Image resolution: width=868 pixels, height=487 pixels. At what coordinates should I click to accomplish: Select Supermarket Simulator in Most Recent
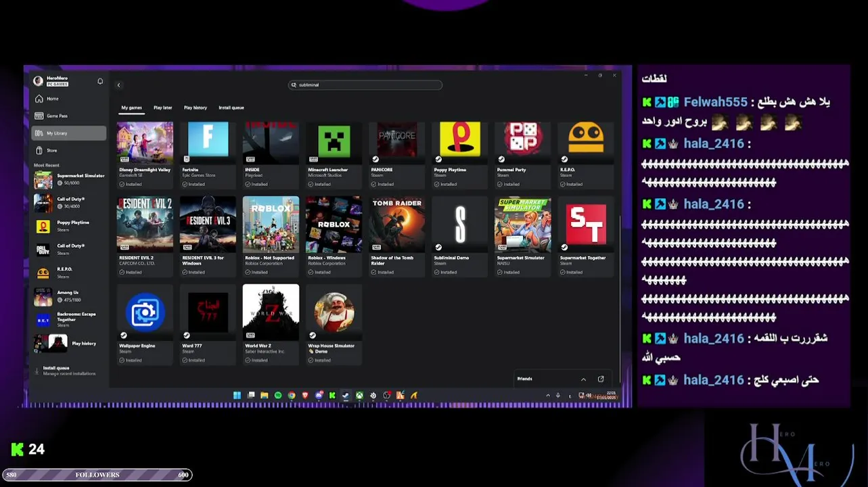point(69,179)
